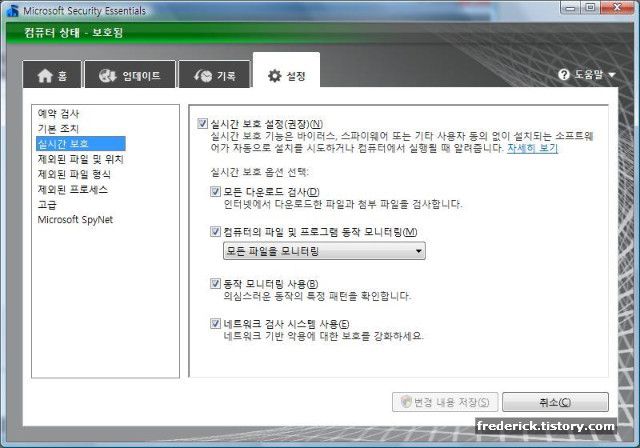Close the Security Essentials window
Screen dimensions: 640x448
(x=617, y=7)
